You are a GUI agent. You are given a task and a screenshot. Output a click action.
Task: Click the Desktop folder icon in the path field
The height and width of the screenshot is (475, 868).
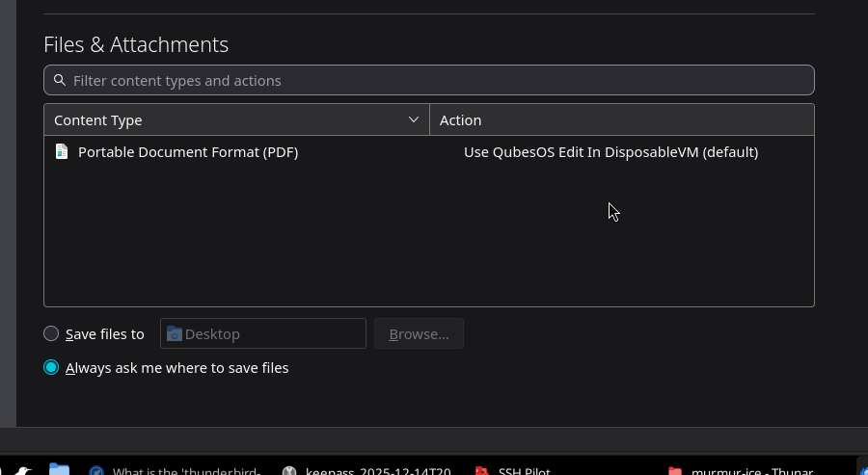click(174, 333)
